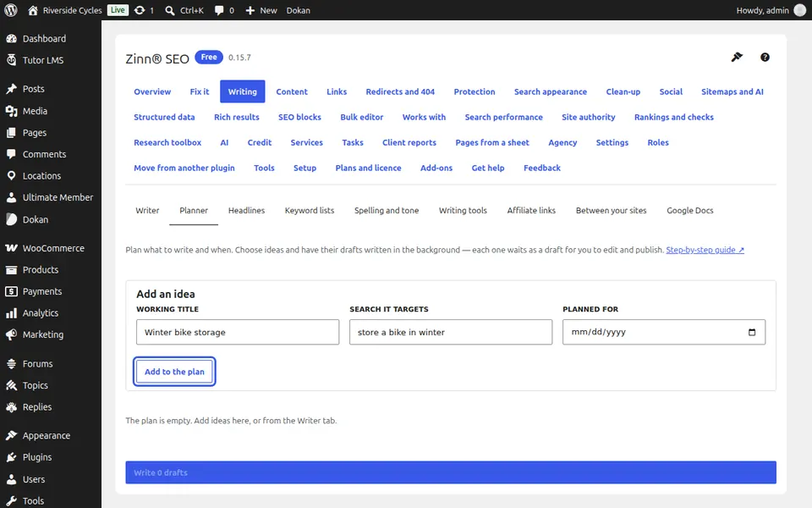The width and height of the screenshot is (812, 508).
Task: Open the help question mark icon
Action: tap(765, 57)
